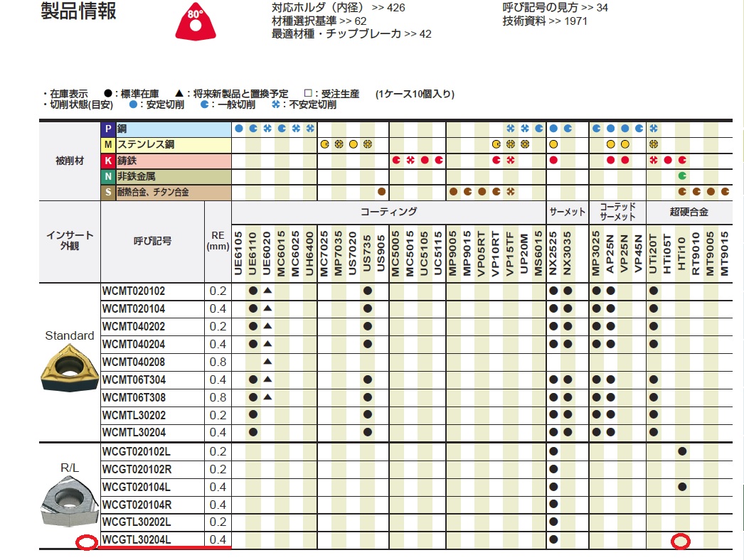Click the yellow M stainless material badge
Image resolution: width=744 pixels, height=560 pixels.
108,145
